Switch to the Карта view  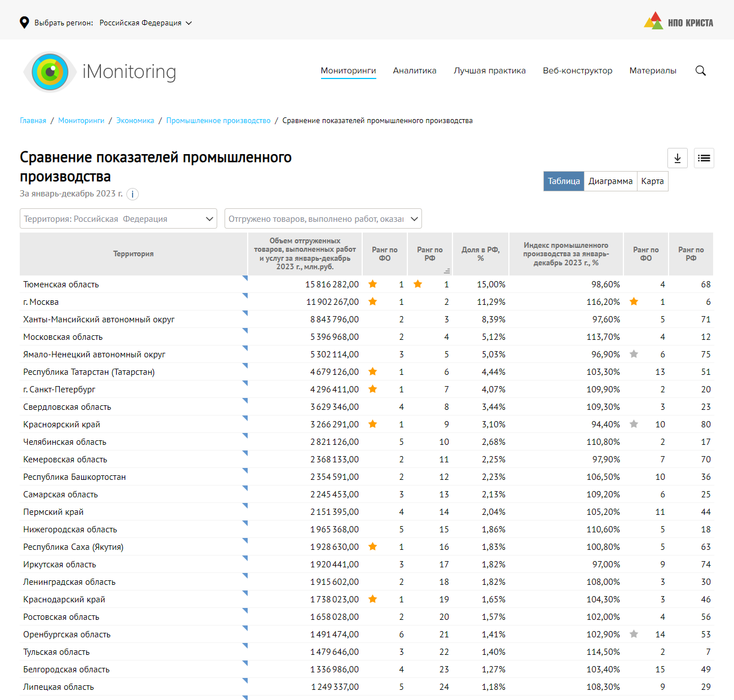[652, 181]
